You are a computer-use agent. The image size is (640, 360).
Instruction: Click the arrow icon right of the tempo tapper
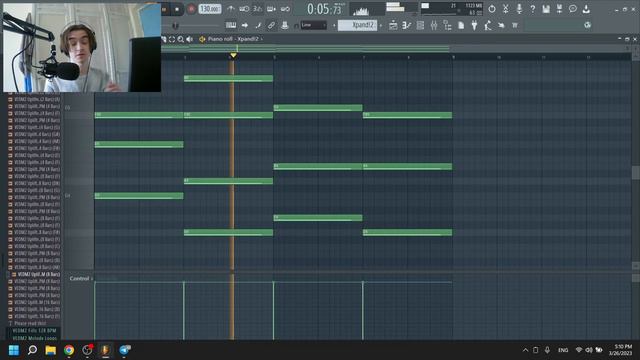(501, 25)
